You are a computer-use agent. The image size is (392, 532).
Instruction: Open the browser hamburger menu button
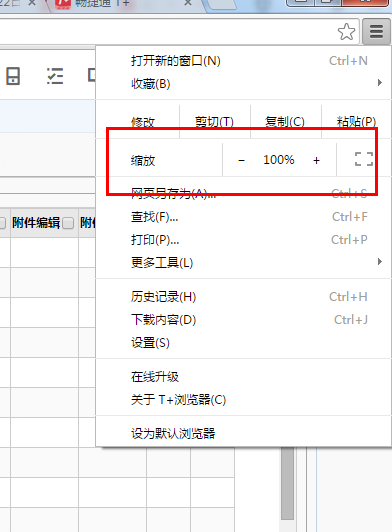click(x=376, y=32)
